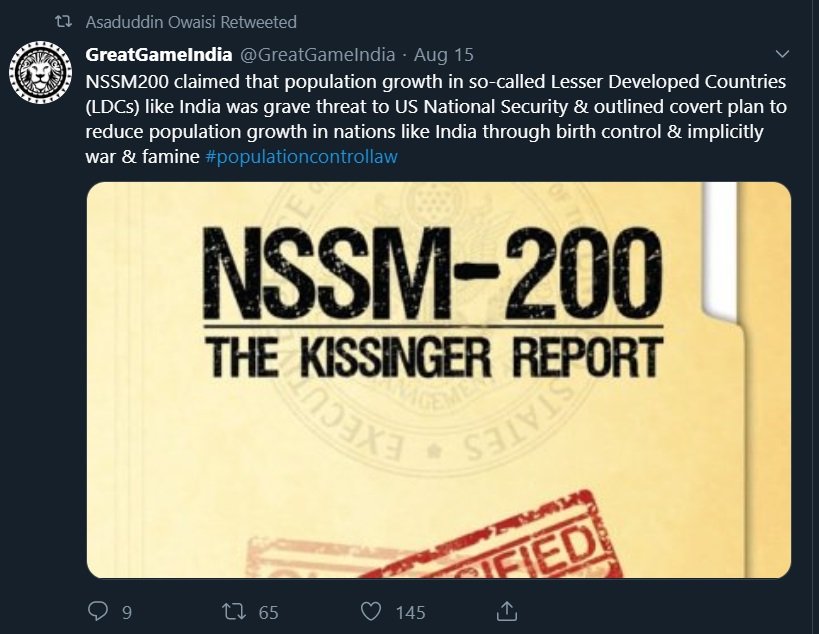Expand the tweet options chevron

click(782, 54)
